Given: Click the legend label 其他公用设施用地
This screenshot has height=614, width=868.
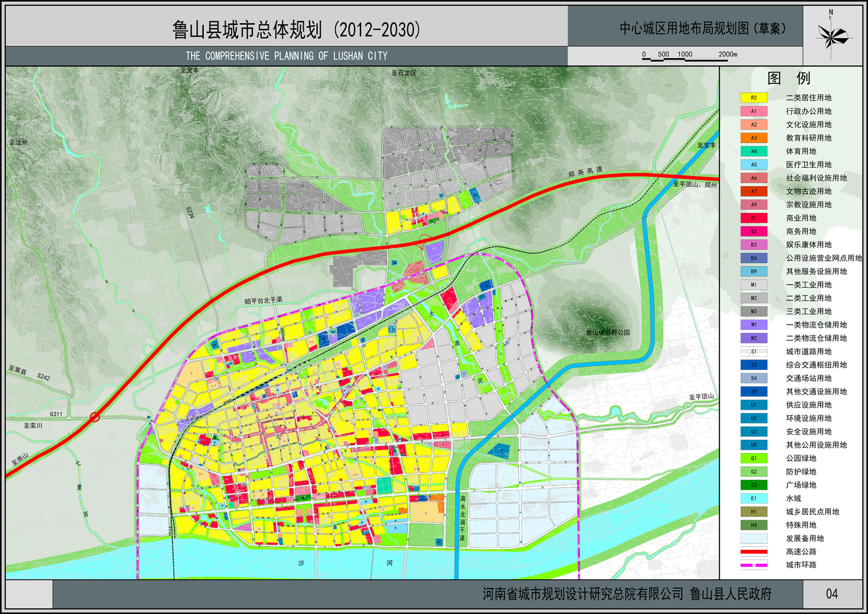Looking at the screenshot, I should pyautogui.click(x=816, y=445).
